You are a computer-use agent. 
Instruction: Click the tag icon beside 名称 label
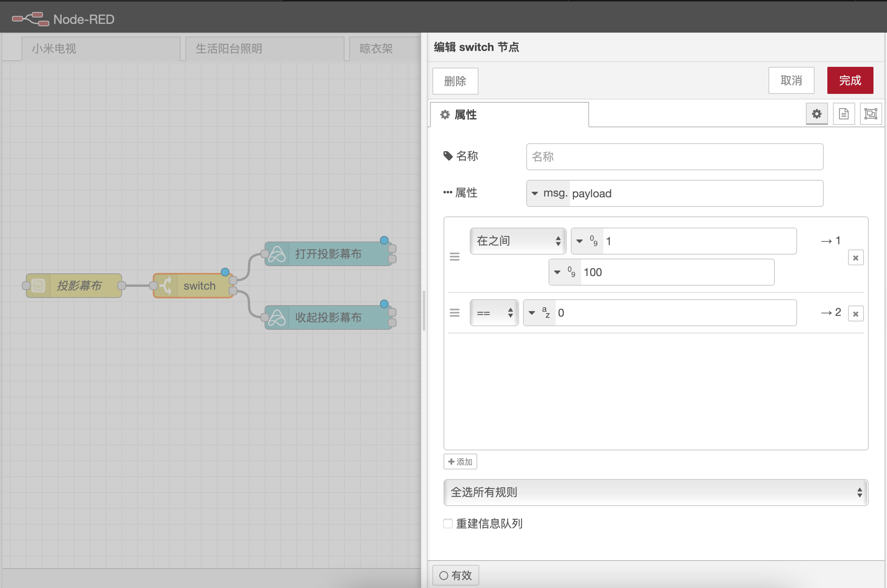tap(448, 156)
